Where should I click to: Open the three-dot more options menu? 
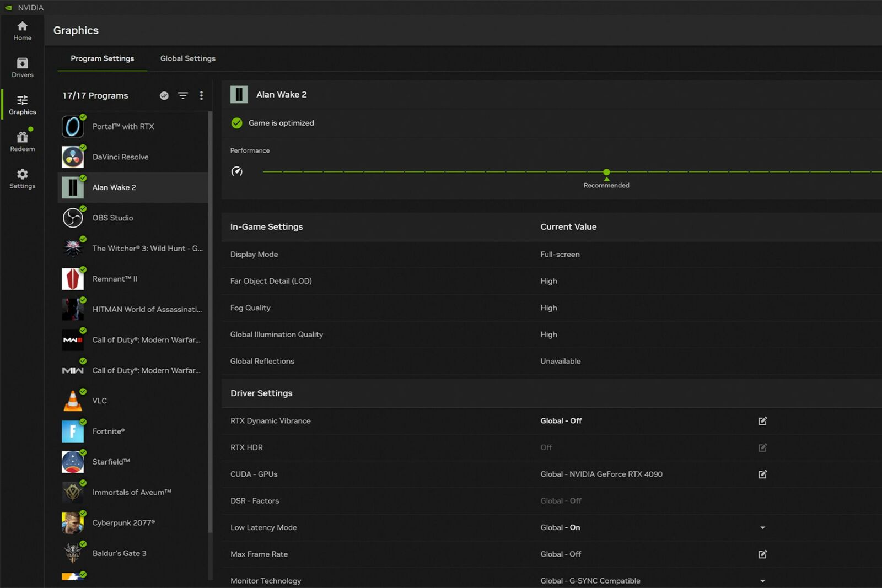201,95
